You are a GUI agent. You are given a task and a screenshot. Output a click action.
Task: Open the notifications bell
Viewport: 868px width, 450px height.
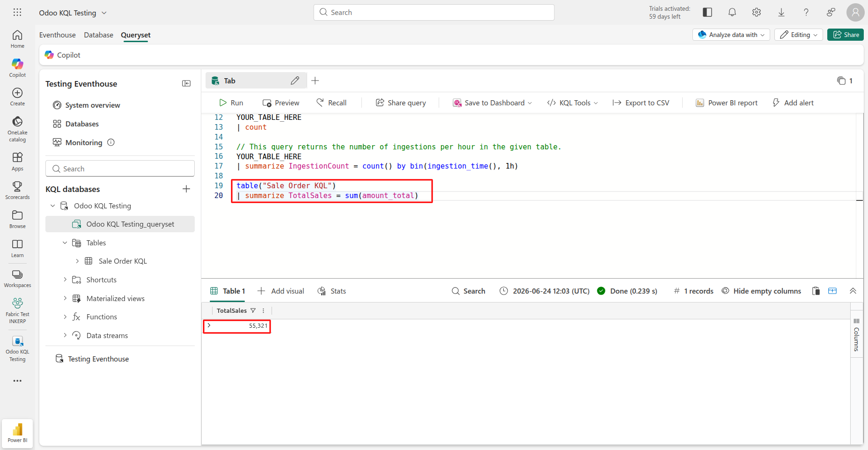click(x=732, y=13)
